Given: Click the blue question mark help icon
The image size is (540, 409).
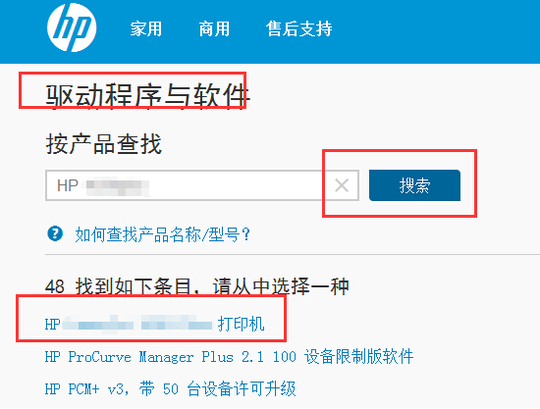Looking at the screenshot, I should [55, 234].
